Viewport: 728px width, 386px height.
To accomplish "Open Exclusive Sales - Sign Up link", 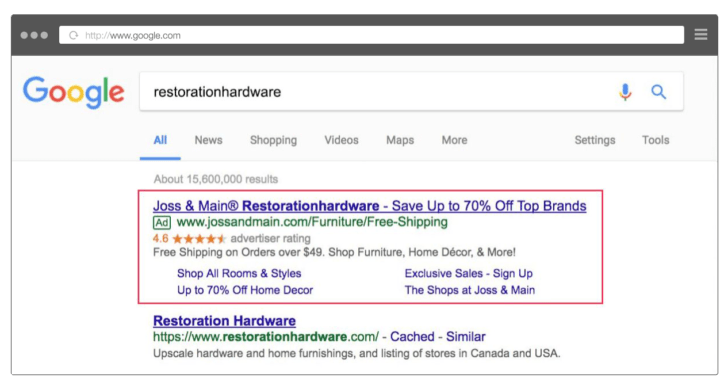I will [x=468, y=273].
